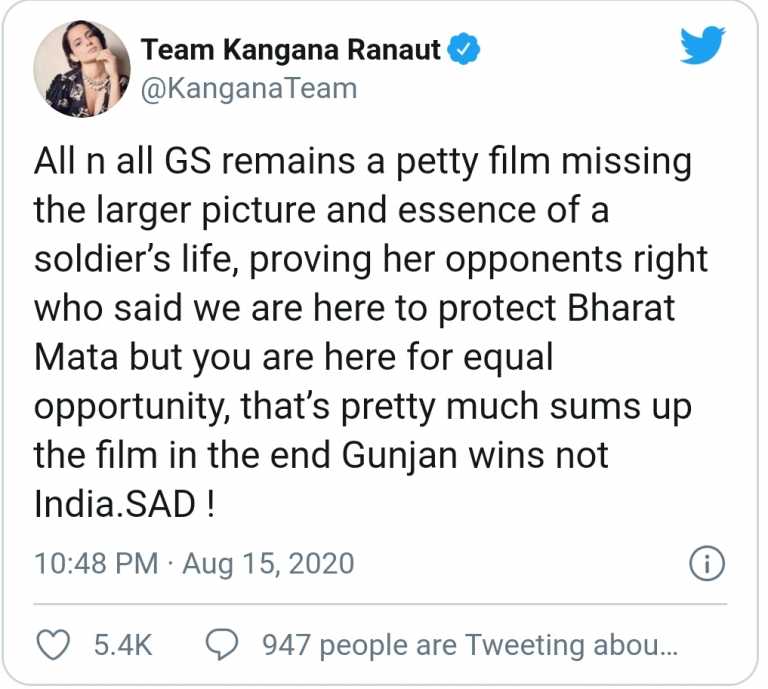The height and width of the screenshot is (689, 768).
Task: Click the Aug 15, 2020 date
Action: pyautogui.click(x=268, y=564)
